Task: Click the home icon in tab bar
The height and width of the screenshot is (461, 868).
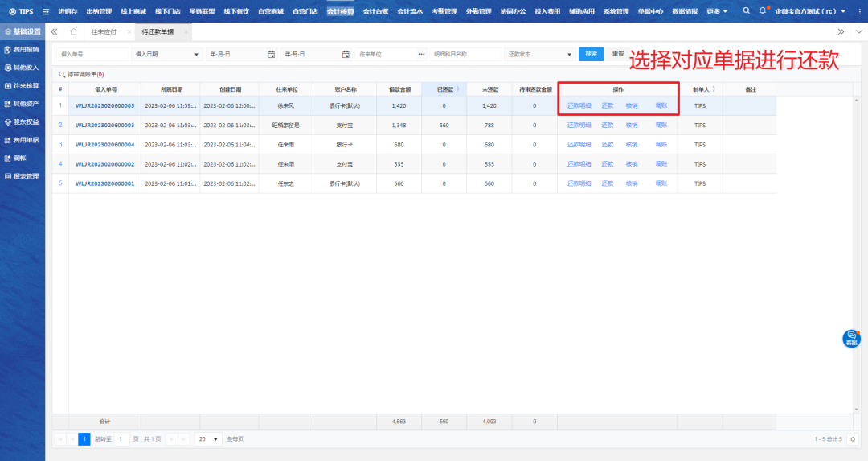Action: [74, 31]
